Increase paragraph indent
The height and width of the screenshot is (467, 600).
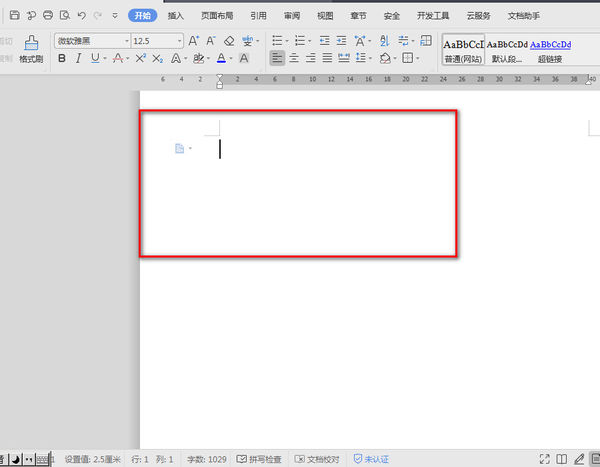pos(341,41)
